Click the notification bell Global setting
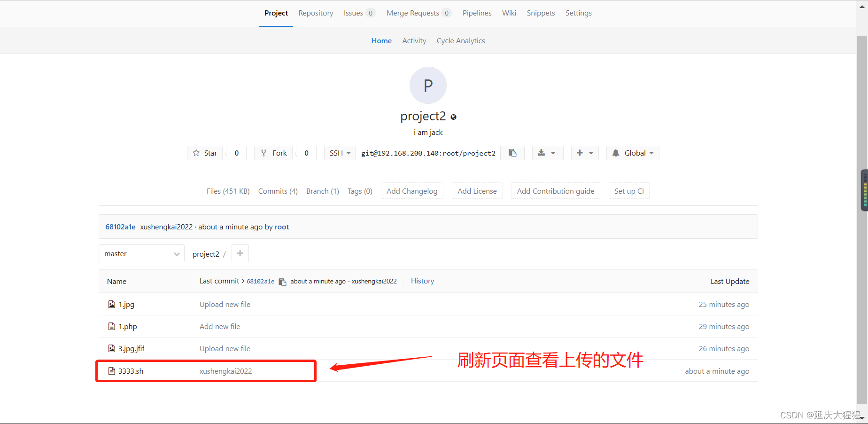This screenshot has height=424, width=868. click(616, 153)
